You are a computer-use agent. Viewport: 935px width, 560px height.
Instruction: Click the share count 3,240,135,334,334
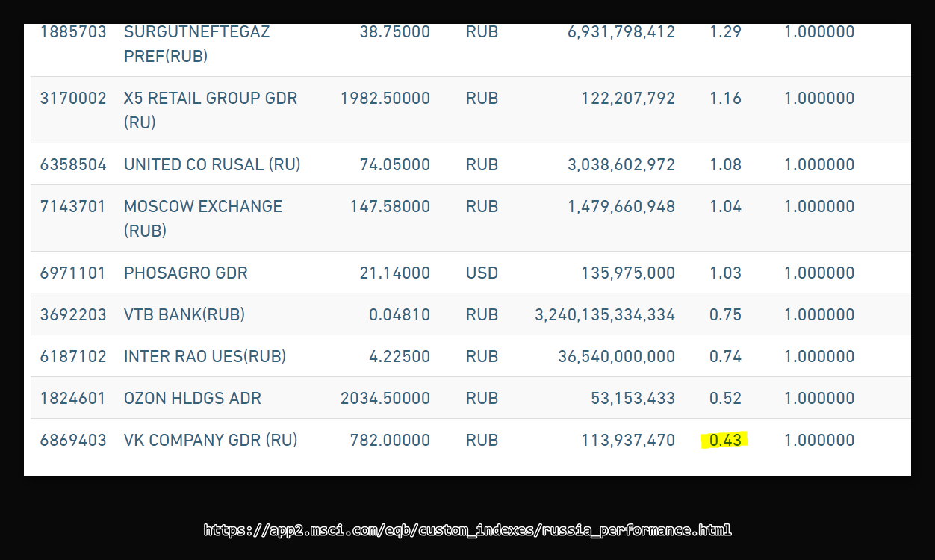point(605,315)
